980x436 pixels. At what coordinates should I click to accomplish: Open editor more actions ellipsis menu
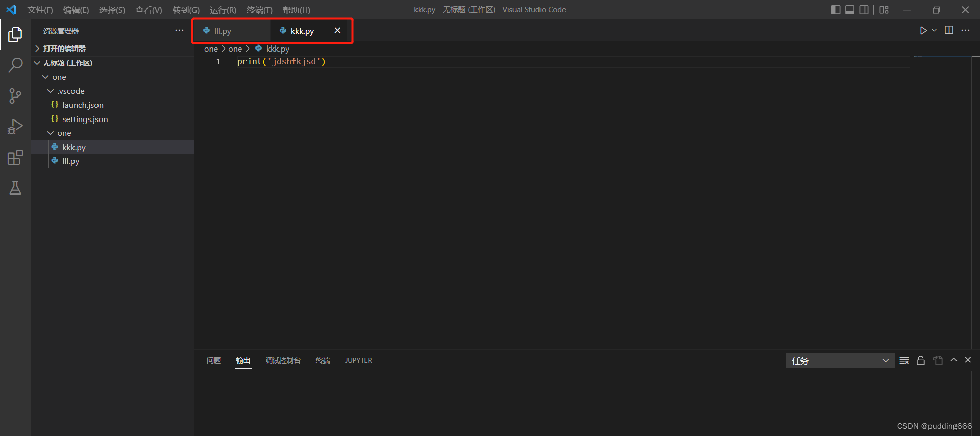(x=965, y=30)
